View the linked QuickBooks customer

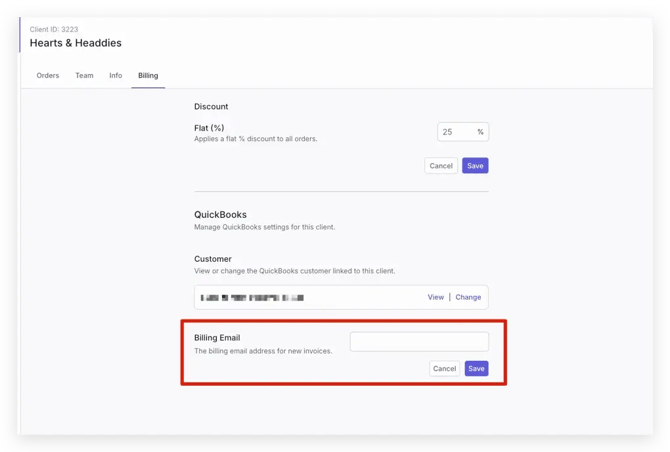coord(436,297)
